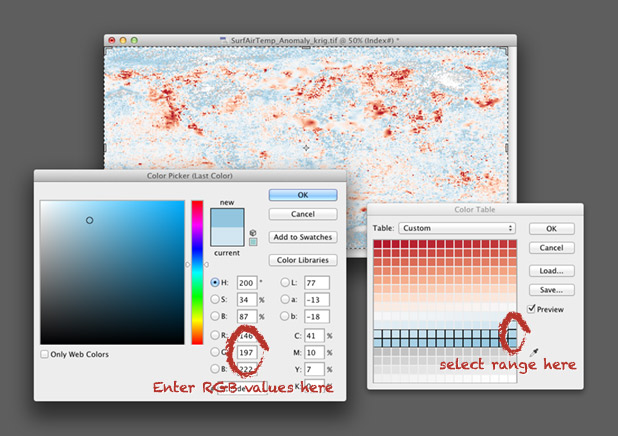The width and height of the screenshot is (618, 436).
Task: Click the green zoom button of image window
Action: 134,40
